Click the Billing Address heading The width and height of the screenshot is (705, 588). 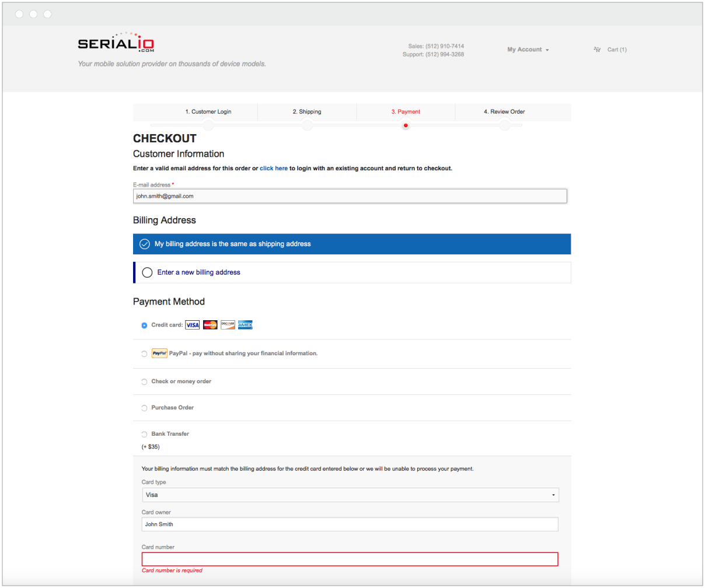165,220
